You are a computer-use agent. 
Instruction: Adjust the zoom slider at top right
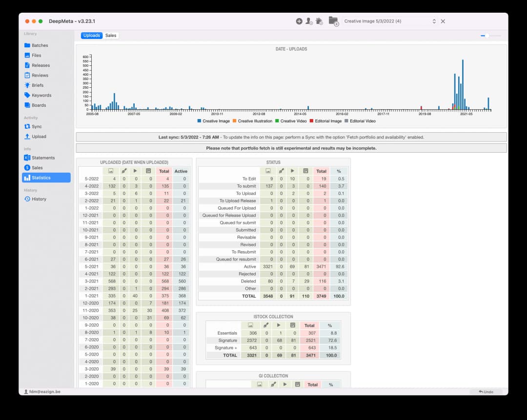tap(491, 35)
